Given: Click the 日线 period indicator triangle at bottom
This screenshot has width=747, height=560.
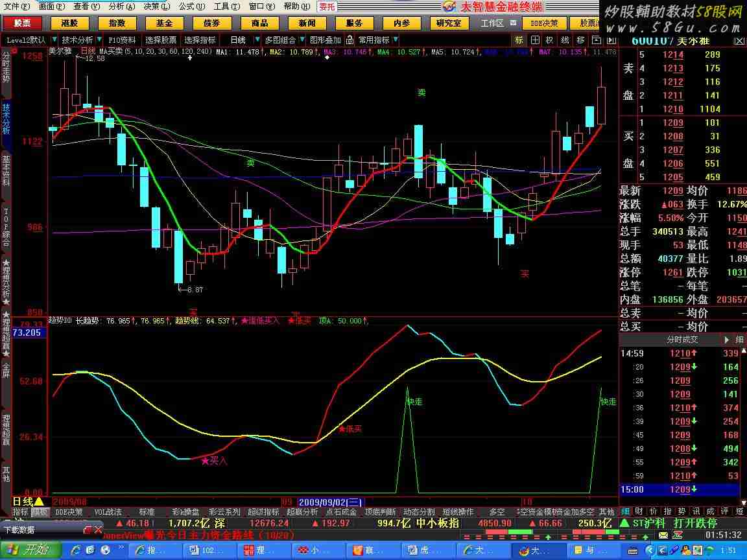Looking at the screenshot, I should (x=40, y=502).
